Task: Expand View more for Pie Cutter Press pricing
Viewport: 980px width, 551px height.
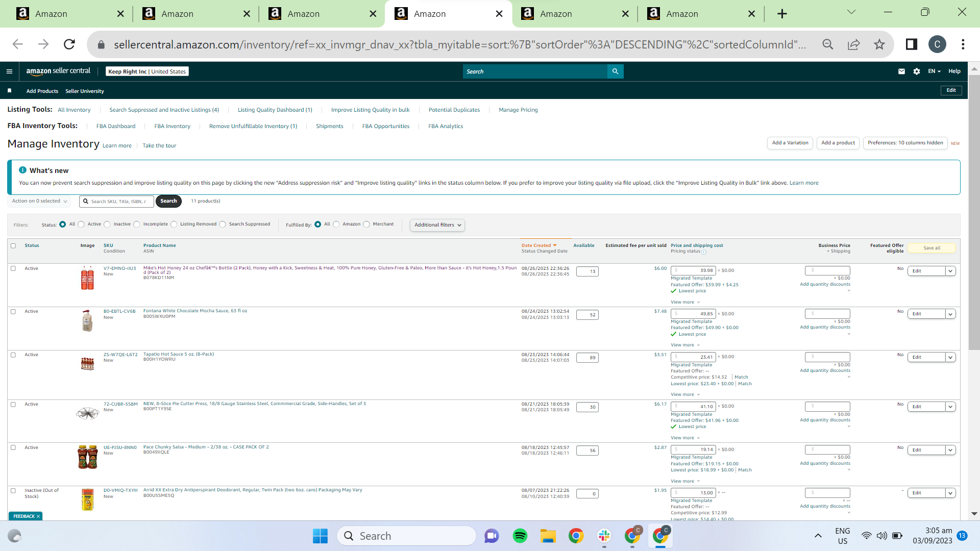Action: (x=685, y=438)
